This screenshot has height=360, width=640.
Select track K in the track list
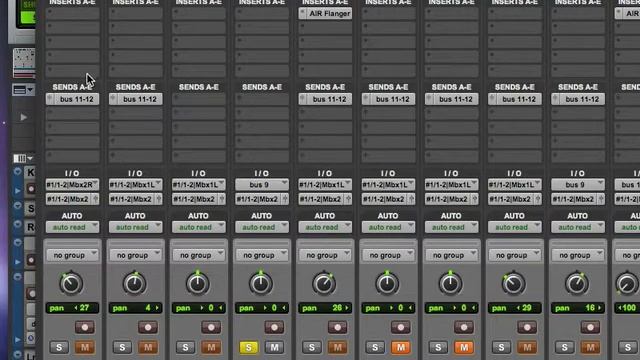[x=31, y=173]
